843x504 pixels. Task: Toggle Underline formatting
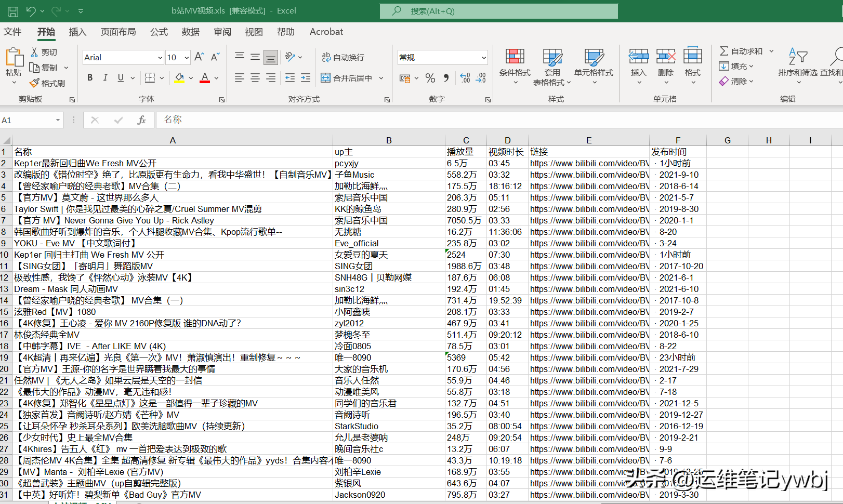point(121,78)
